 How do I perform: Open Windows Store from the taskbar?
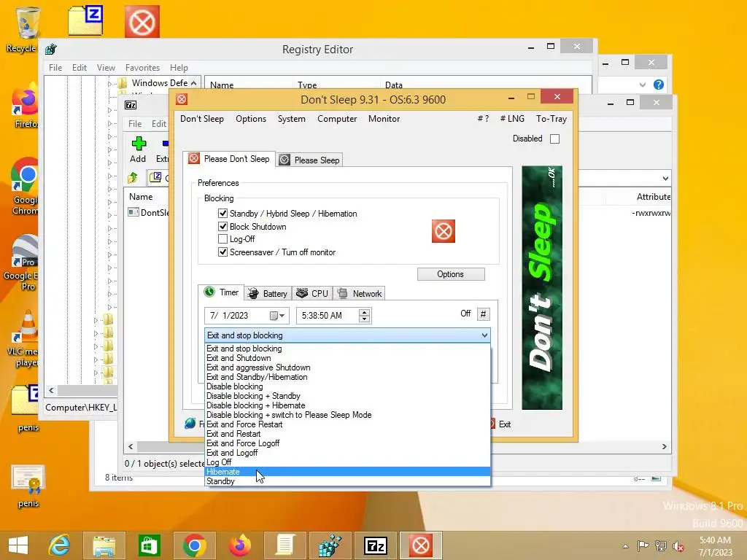pyautogui.click(x=149, y=545)
